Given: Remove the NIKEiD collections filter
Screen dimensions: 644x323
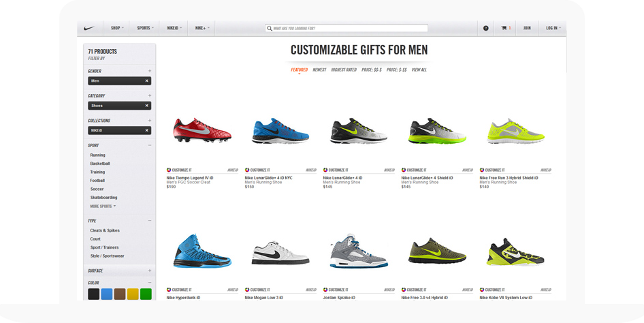Looking at the screenshot, I should 146,130.
